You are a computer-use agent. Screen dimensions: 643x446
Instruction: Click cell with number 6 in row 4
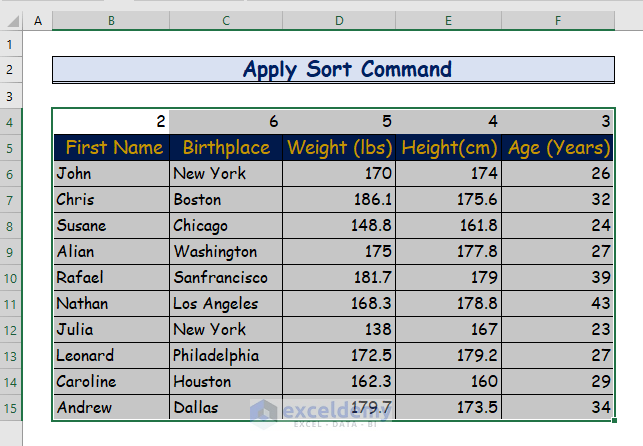(226, 122)
